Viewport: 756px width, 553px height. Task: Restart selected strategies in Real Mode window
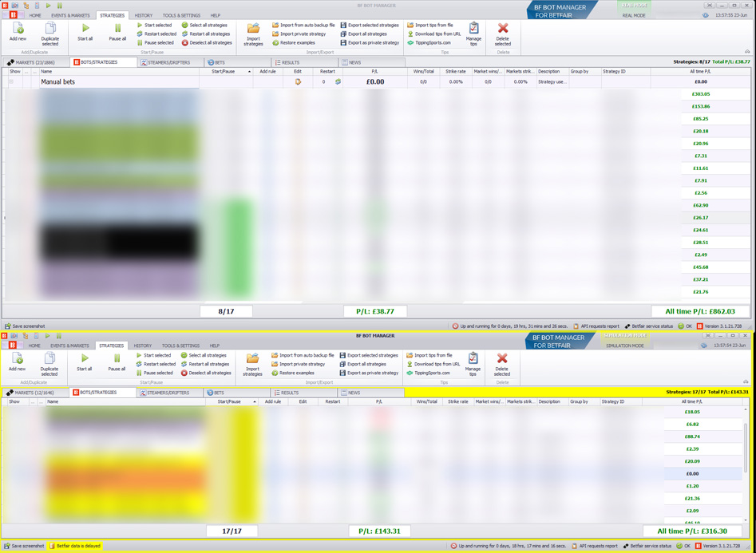click(156, 34)
